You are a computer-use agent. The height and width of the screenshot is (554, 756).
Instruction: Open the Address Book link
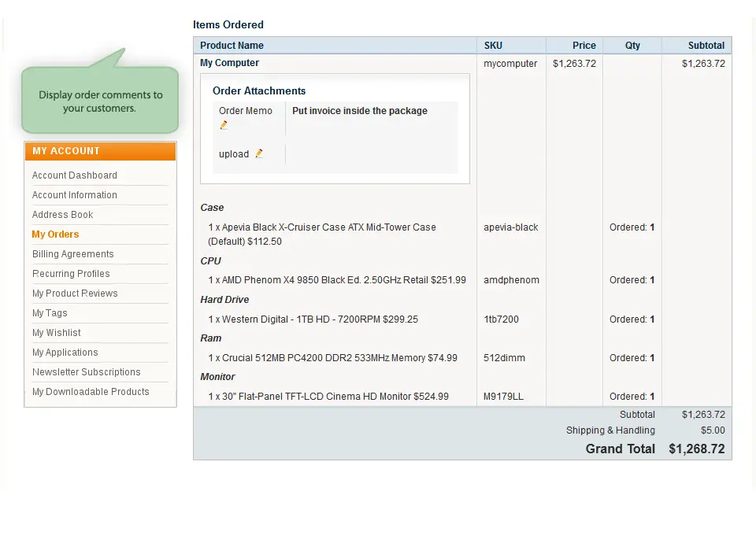click(63, 215)
